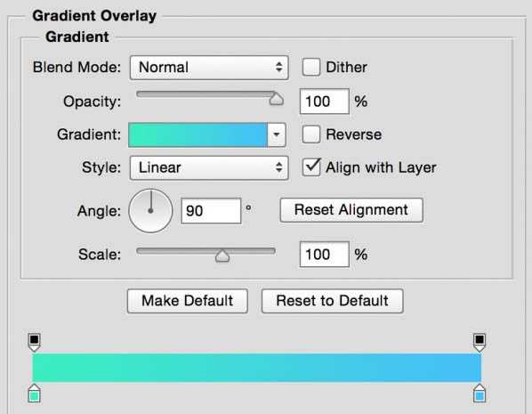Open the Style dropdown set to Linear
Screen dimensions: 532x414
click(209, 167)
